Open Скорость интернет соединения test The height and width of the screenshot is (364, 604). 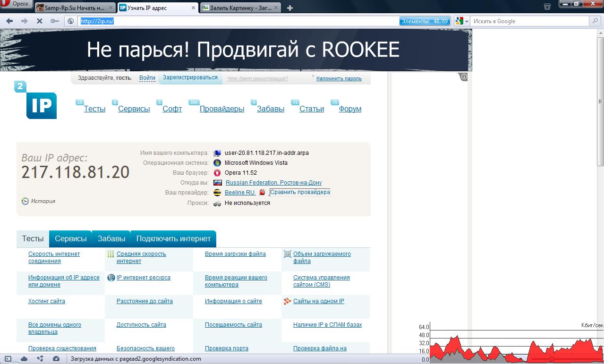pyautogui.click(x=54, y=257)
